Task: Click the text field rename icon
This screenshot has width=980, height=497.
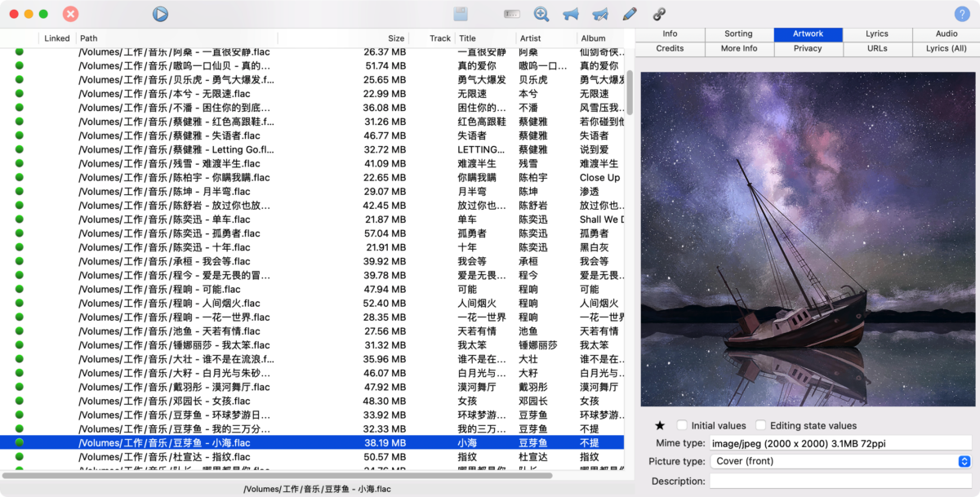Action: (512, 14)
